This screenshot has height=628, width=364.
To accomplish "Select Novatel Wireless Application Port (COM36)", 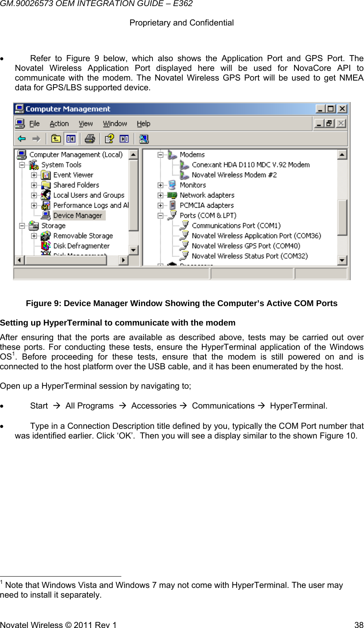I will (x=256, y=236).
